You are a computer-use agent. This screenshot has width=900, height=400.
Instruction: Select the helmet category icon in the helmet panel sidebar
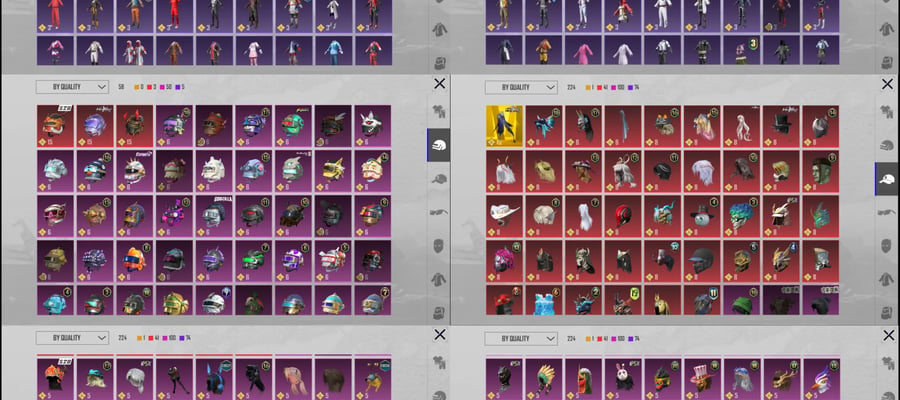[439, 145]
